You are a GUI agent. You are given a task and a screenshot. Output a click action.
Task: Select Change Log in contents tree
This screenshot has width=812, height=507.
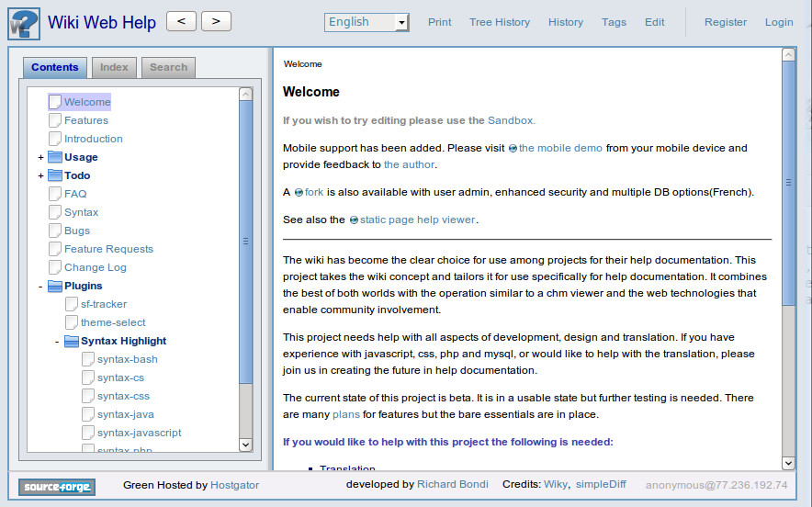(96, 268)
